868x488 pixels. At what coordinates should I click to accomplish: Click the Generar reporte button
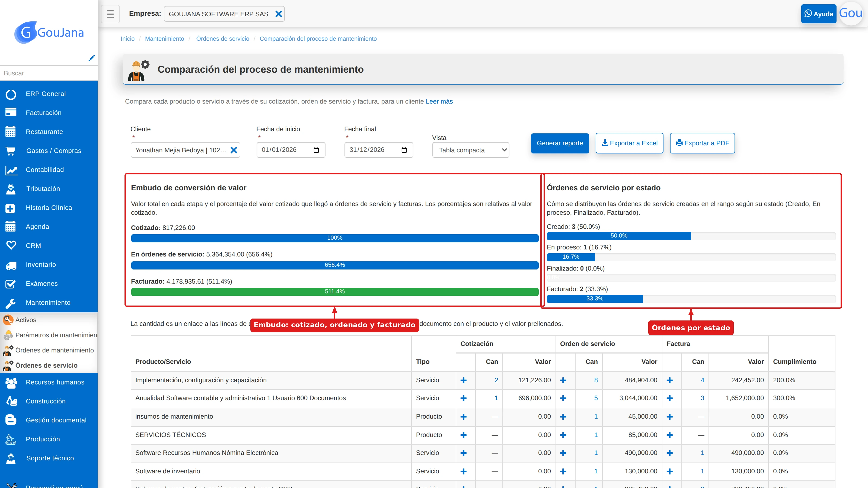tap(560, 143)
